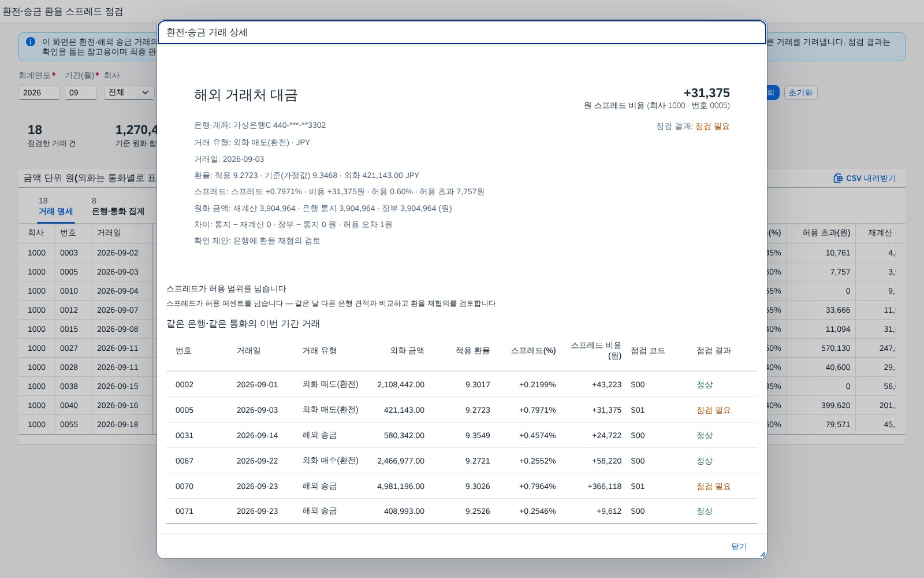Click the CSV download icon

click(x=838, y=178)
